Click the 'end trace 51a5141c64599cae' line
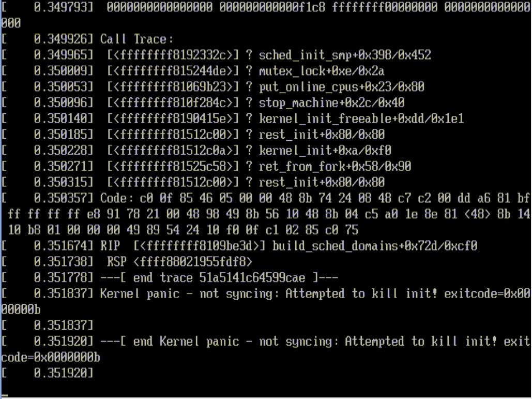 (219, 278)
